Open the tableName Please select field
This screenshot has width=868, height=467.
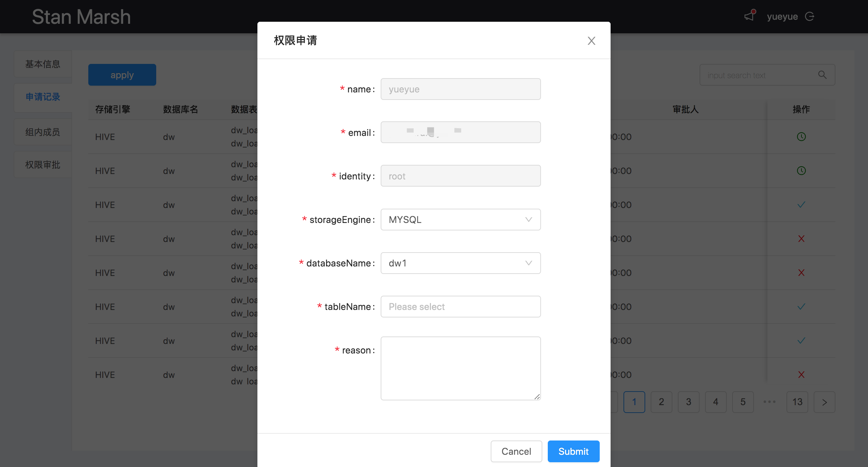460,307
